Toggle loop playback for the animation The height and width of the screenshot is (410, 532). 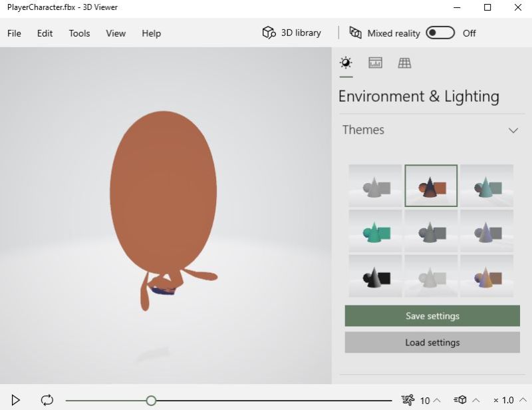click(x=47, y=400)
